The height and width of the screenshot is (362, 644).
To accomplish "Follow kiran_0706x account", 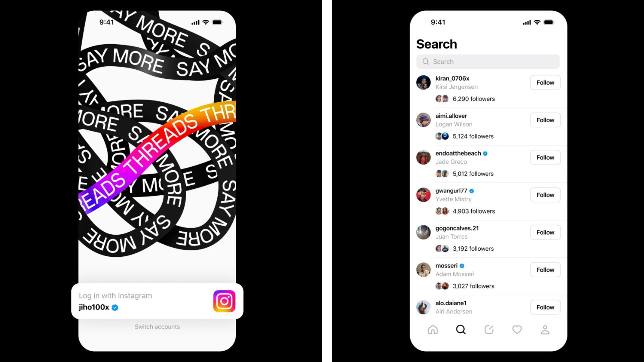I will [545, 82].
